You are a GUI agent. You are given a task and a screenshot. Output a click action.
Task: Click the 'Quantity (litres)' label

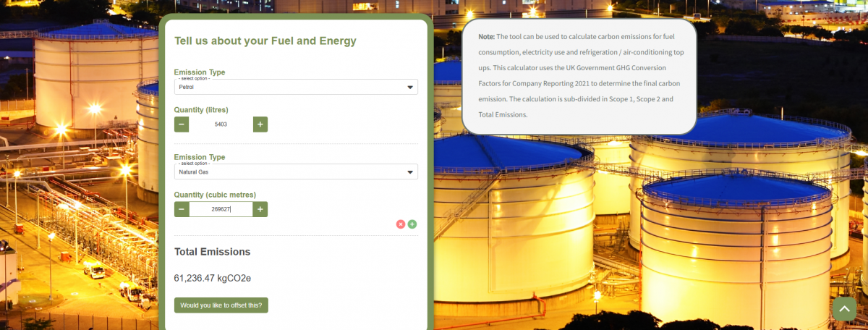click(x=201, y=110)
